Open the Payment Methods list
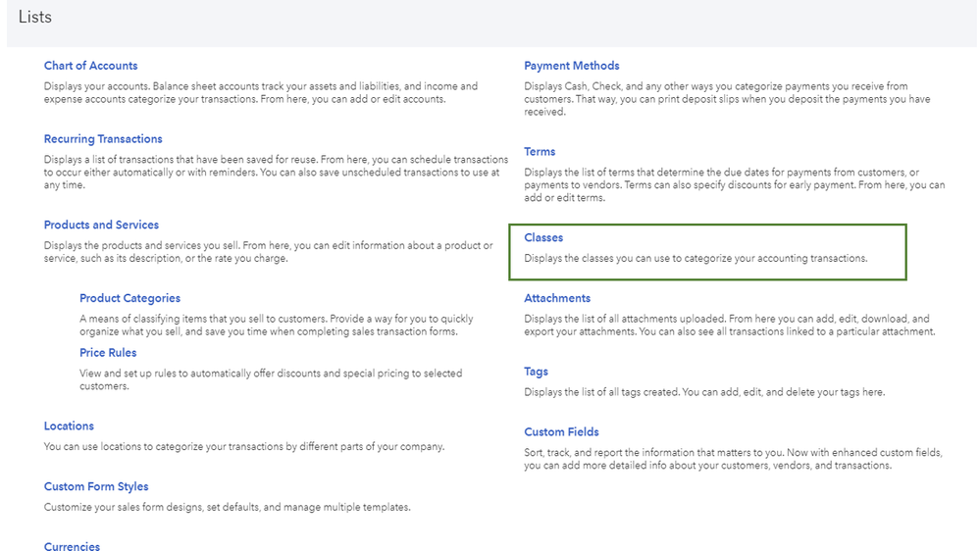This screenshot has height=551, width=980. pyautogui.click(x=571, y=66)
